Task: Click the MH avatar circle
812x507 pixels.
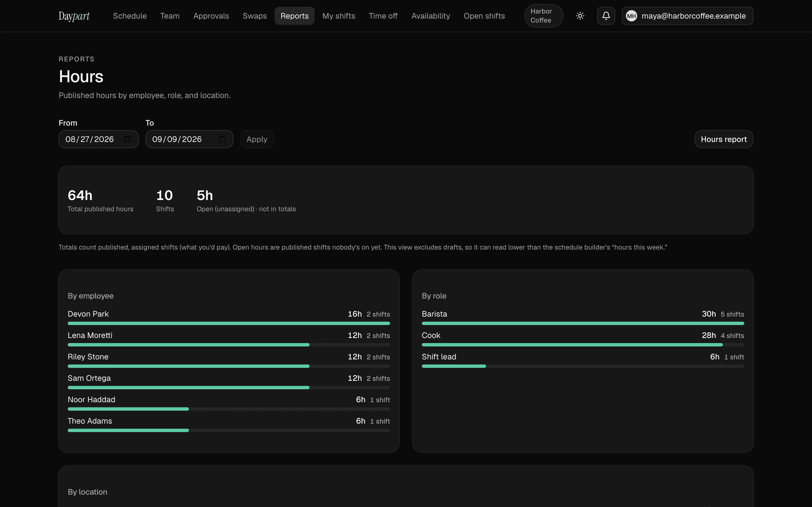Action: coord(632,16)
